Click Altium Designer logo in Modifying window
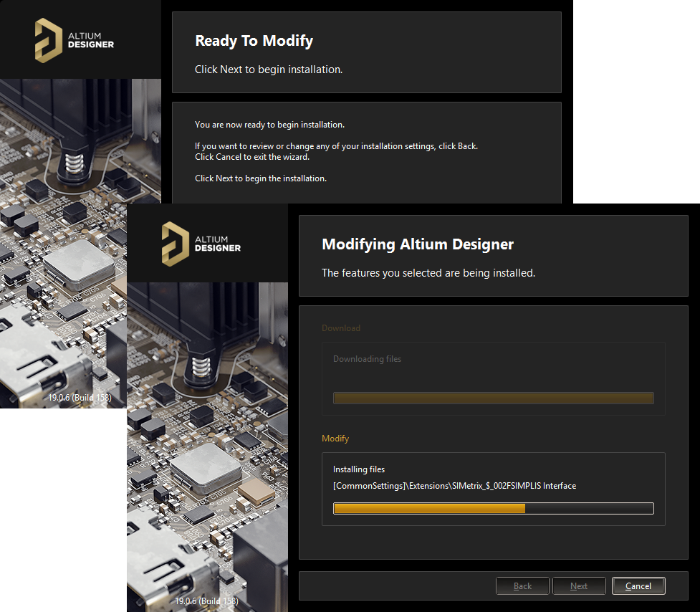Screen dimensions: 700x612 pyautogui.click(x=201, y=242)
